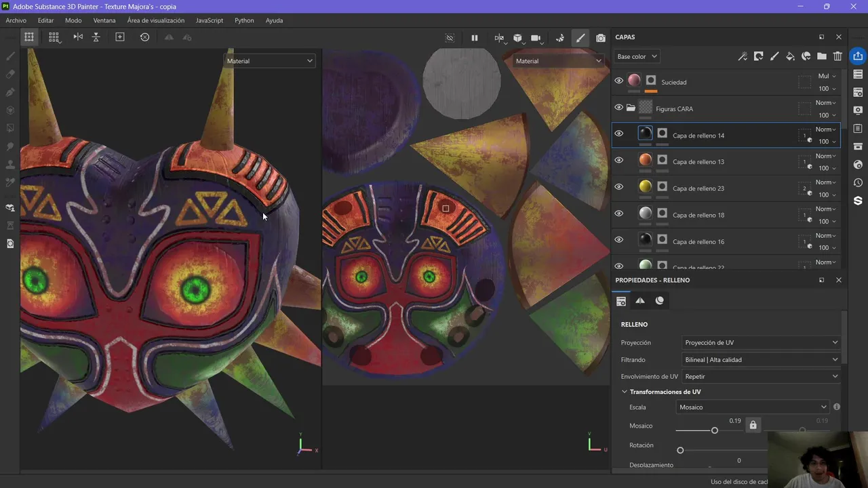Click the reset history clock icon
This screenshot has height=488, width=868.
[144, 37]
